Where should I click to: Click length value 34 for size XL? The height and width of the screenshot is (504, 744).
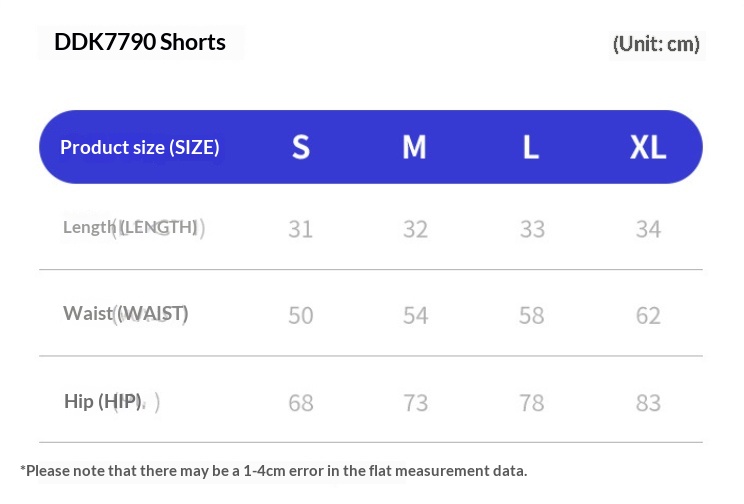pos(648,229)
